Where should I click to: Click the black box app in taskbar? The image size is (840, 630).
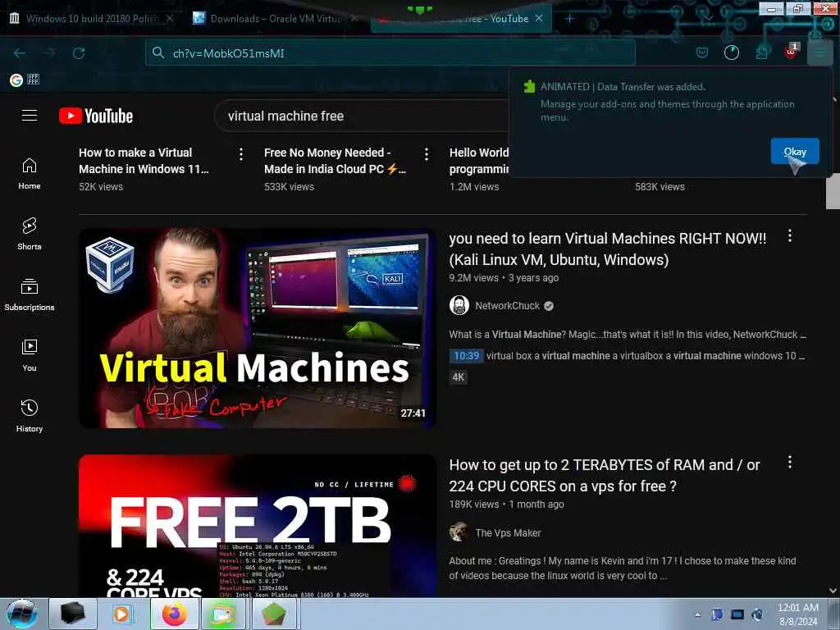point(73,614)
